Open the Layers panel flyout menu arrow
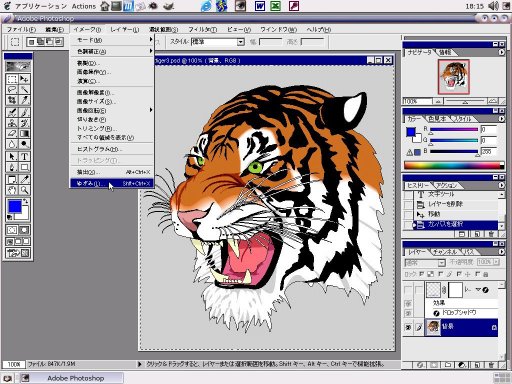Image resolution: width=512 pixels, height=384 pixels. coord(501,252)
